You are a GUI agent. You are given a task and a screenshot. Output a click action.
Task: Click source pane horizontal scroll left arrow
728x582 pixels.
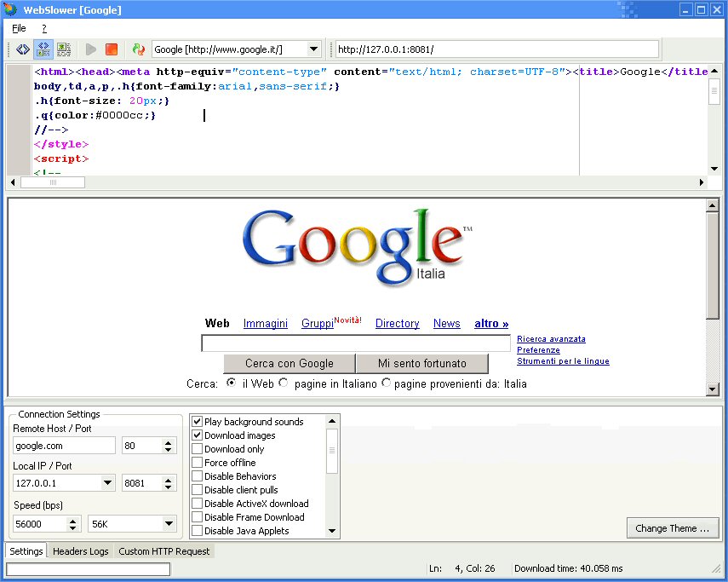point(13,182)
